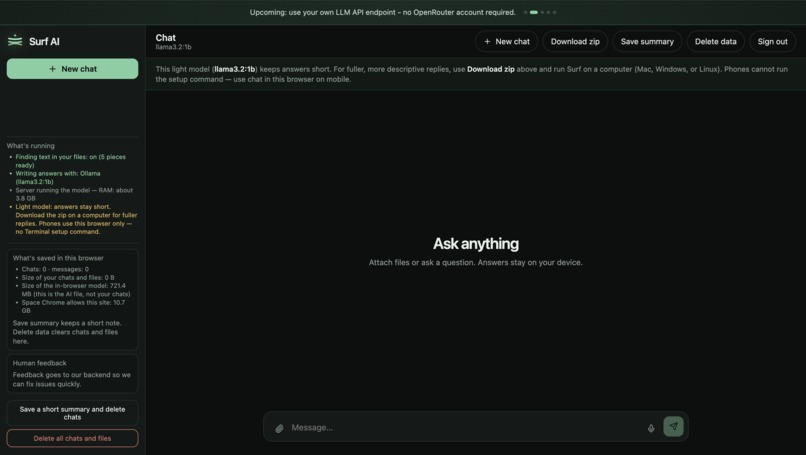
Task: Click Save summary in the header
Action: pos(647,42)
